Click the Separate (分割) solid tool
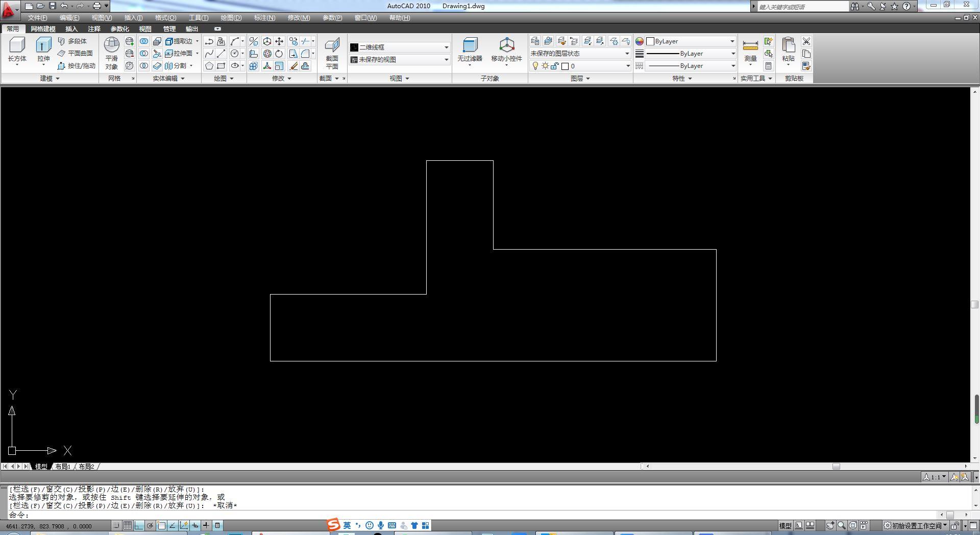The image size is (980, 535). [176, 65]
